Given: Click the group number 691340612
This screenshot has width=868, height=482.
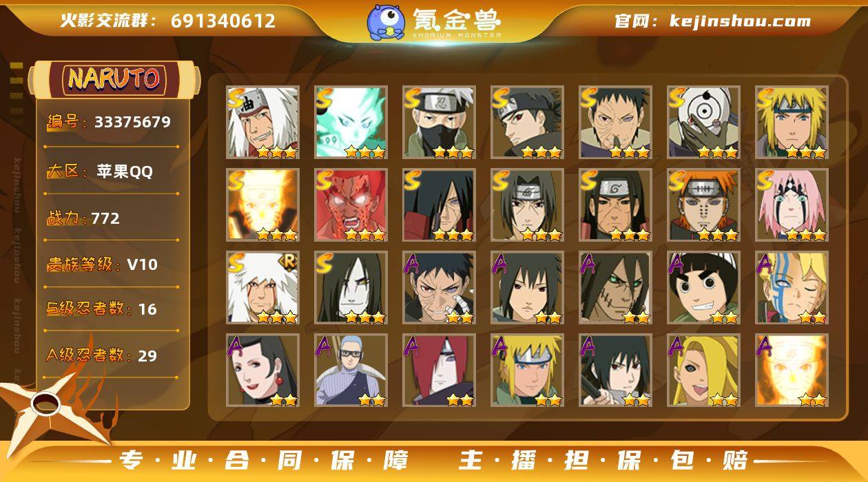Looking at the screenshot, I should 223,21.
